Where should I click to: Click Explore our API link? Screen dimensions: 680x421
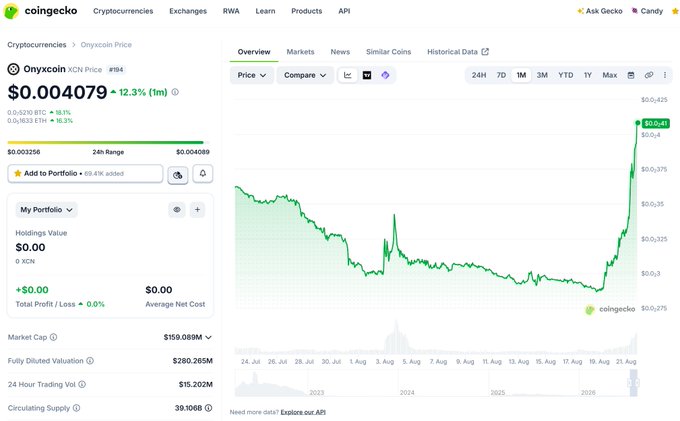pyautogui.click(x=303, y=412)
